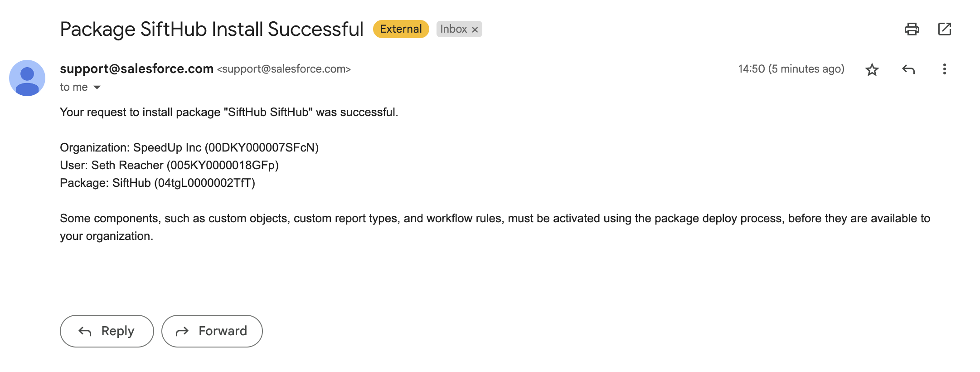Click the 14:50 timestamp
The width and height of the screenshot is (980, 372).
point(791,69)
